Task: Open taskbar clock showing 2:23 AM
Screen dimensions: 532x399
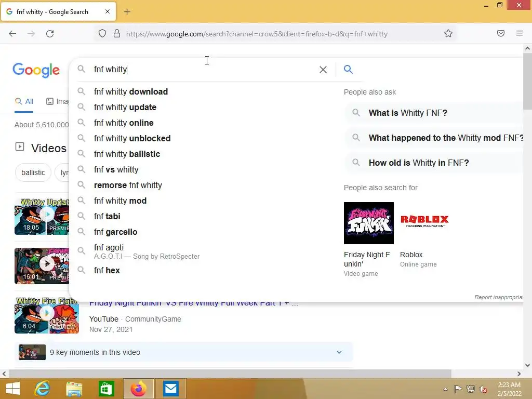Action: (x=509, y=389)
